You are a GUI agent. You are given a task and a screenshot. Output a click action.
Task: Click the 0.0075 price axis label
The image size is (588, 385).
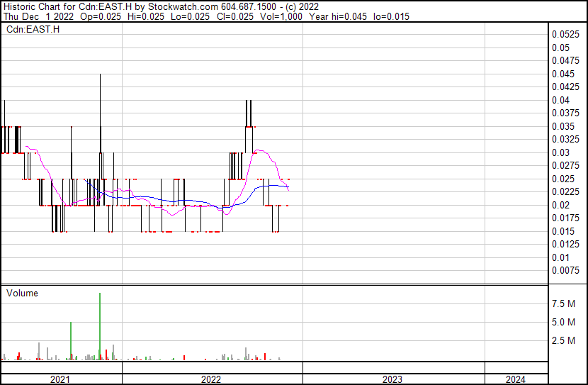tap(565, 271)
